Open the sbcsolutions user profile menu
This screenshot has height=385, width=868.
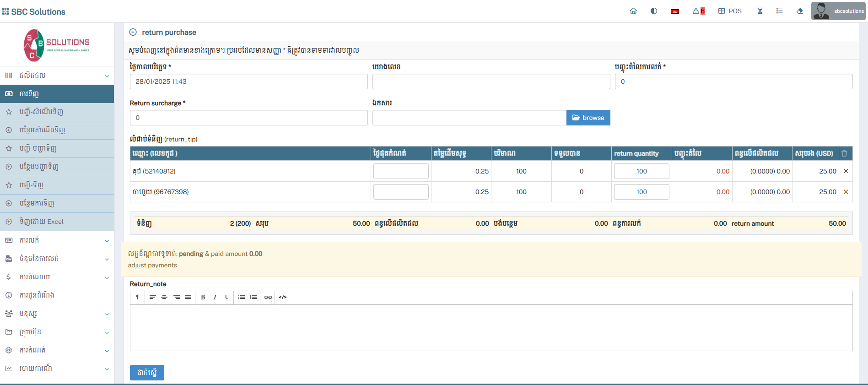[x=838, y=11]
